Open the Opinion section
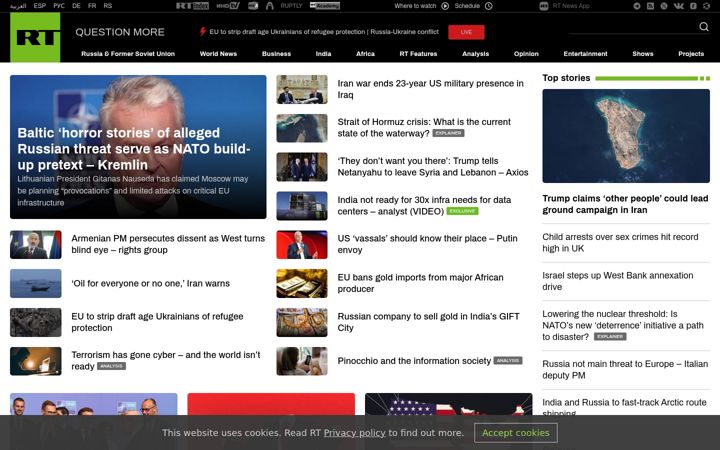The height and width of the screenshot is (450, 720). click(526, 54)
